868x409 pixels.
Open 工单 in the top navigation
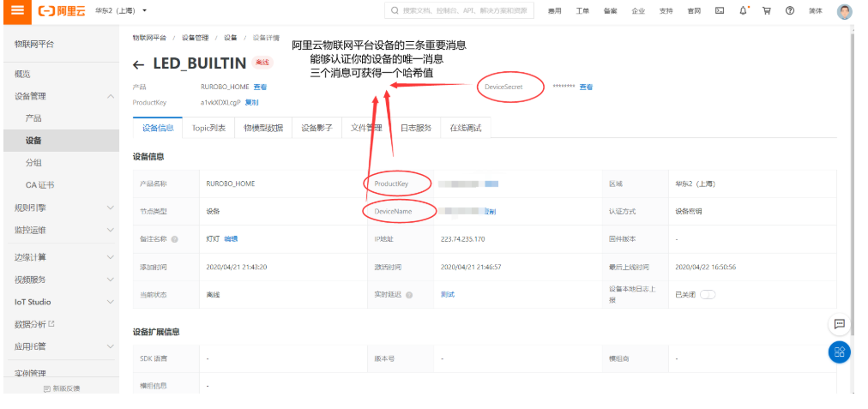[x=582, y=11]
